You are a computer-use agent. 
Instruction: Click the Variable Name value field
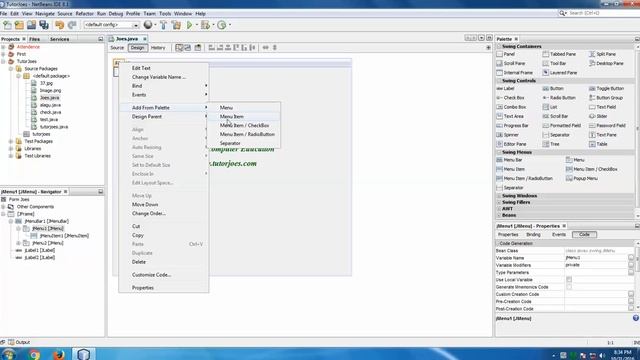596,258
